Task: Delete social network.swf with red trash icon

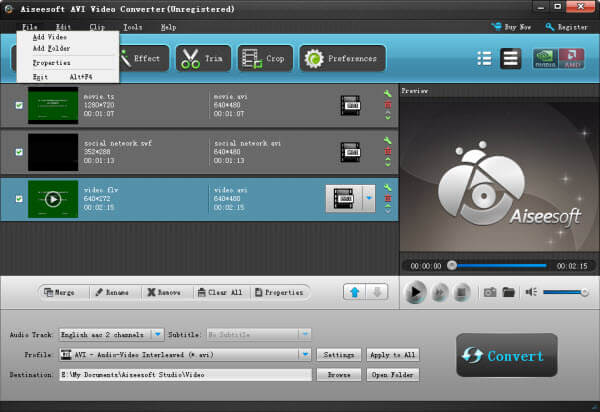Action: pos(388,151)
